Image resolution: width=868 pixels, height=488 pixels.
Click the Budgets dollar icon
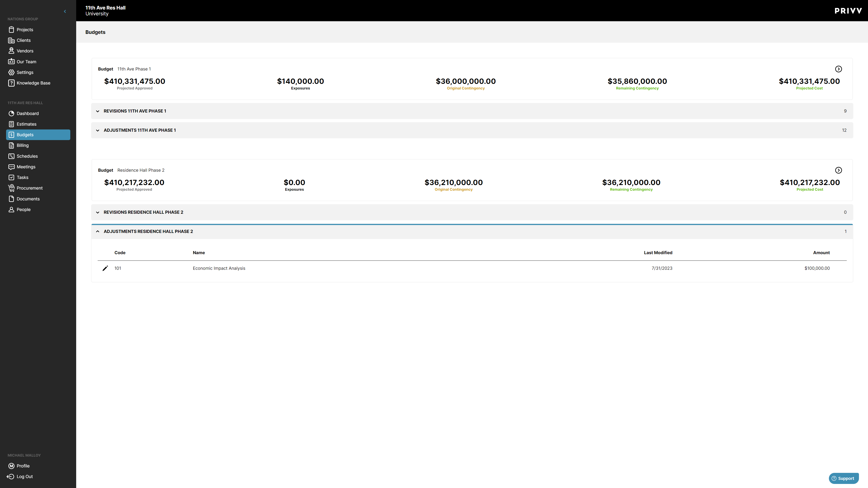tap(12, 135)
